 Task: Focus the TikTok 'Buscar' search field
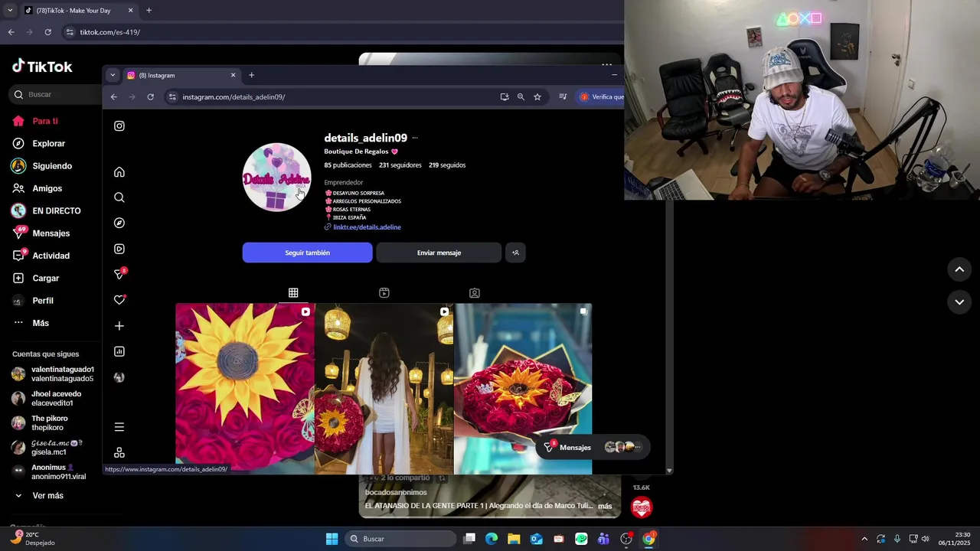coord(54,94)
